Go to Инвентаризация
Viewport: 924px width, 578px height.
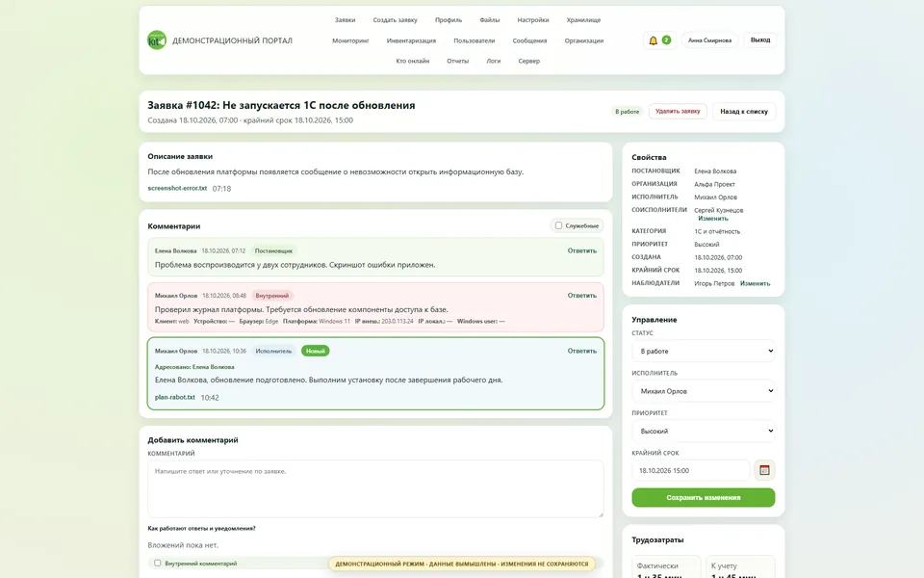[x=411, y=40]
